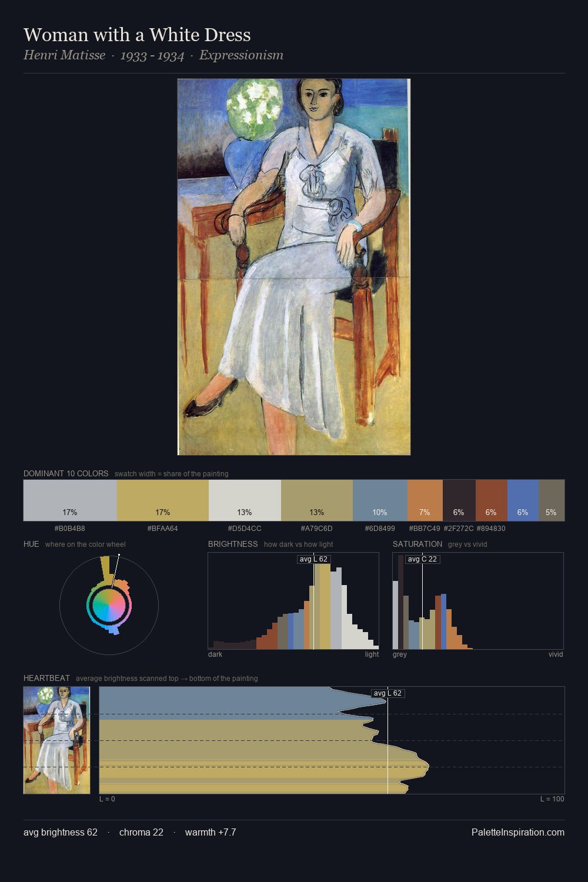Select the blue 6% swatch
Image resolution: width=588 pixels, height=882 pixels.
(523, 500)
